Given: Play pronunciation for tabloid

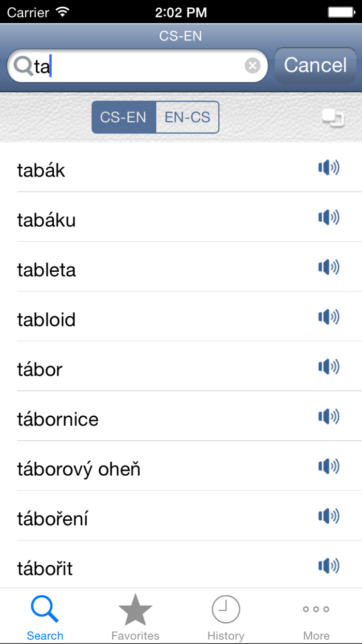Looking at the screenshot, I should click(329, 317).
